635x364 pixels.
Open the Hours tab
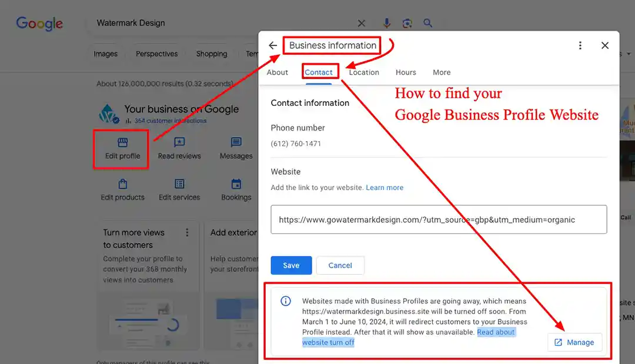pos(405,72)
